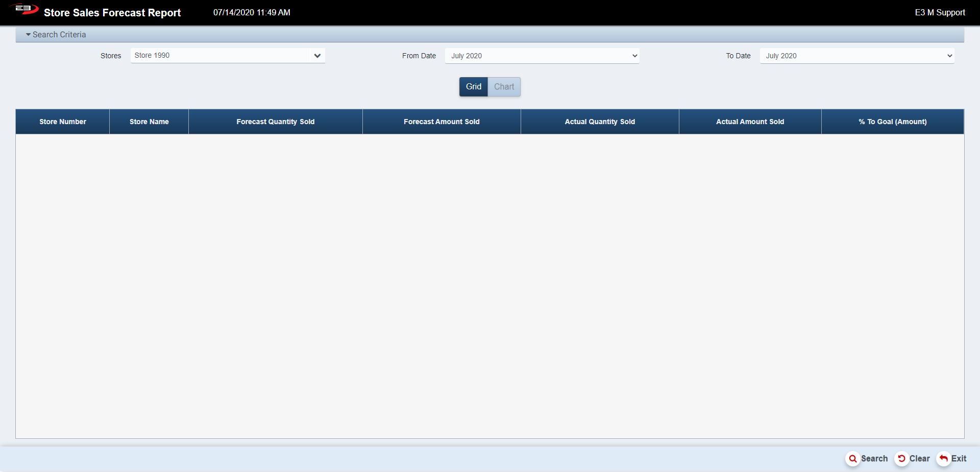Select the Store Name column header
The height and width of the screenshot is (472, 980).
tap(149, 122)
